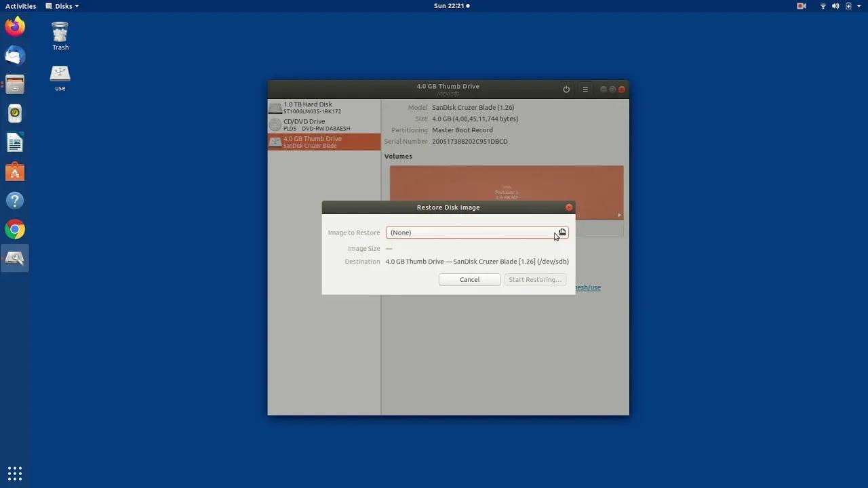Screen dimensions: 868x488
Task: Click the Start Restoring button
Action: (535, 279)
